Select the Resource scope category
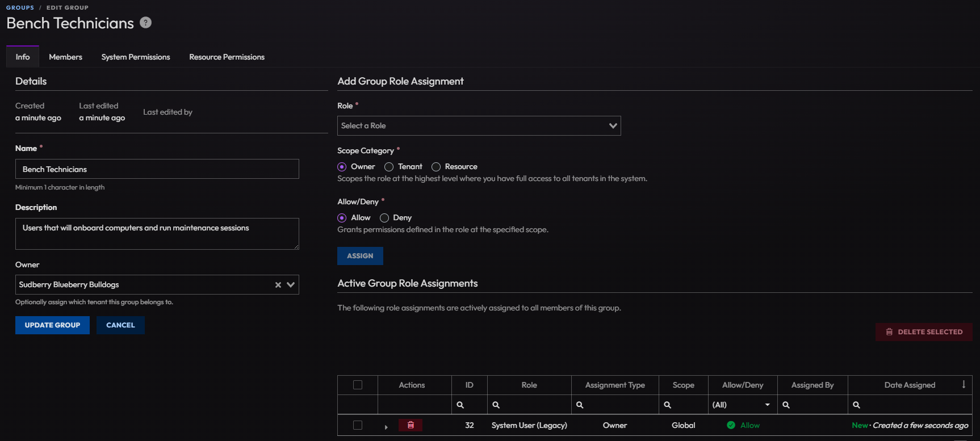 (436, 167)
